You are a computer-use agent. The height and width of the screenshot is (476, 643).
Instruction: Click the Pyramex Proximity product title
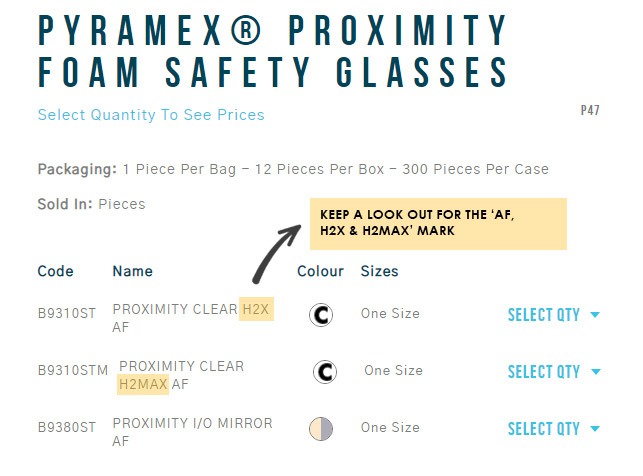pyautogui.click(x=273, y=51)
